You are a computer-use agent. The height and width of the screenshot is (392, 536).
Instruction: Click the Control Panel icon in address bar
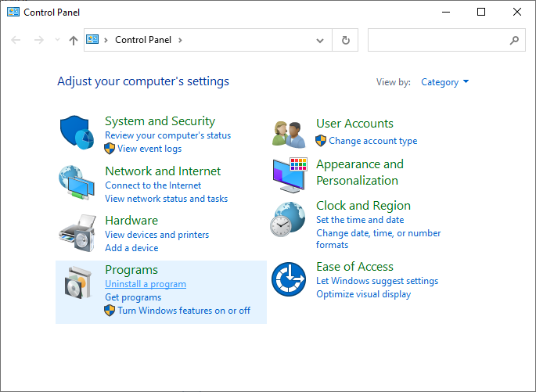coord(92,39)
